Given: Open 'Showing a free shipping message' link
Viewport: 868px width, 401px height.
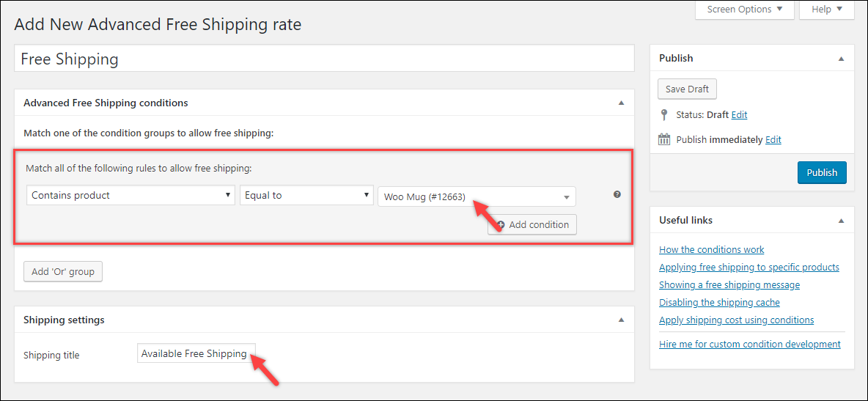Looking at the screenshot, I should tap(729, 285).
